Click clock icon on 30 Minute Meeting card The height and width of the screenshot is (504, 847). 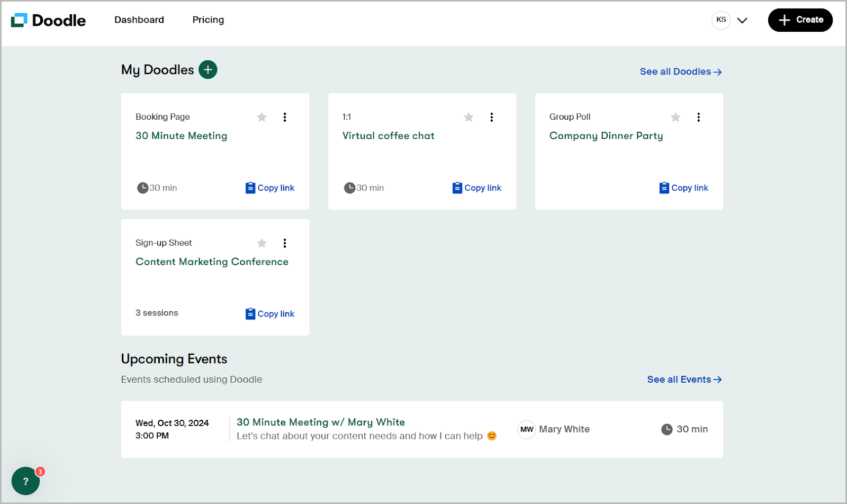coord(142,188)
